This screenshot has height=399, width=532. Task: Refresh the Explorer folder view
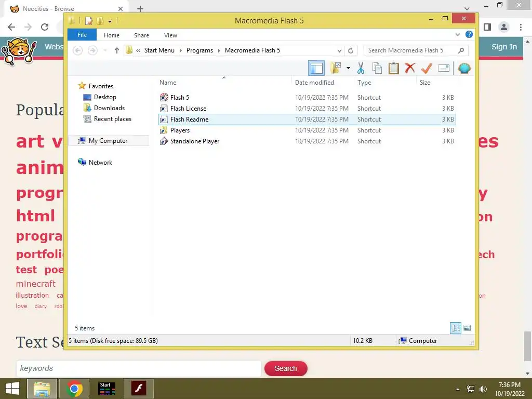pos(351,50)
